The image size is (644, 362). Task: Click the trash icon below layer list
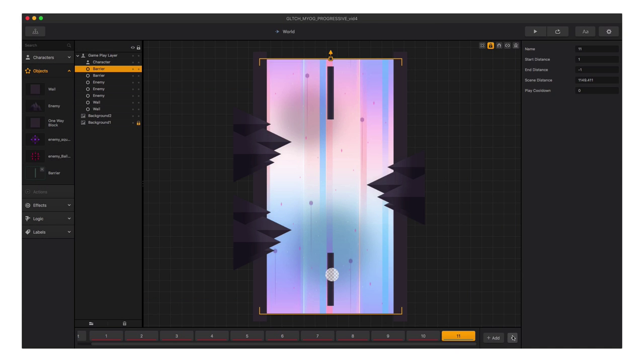coord(124,323)
